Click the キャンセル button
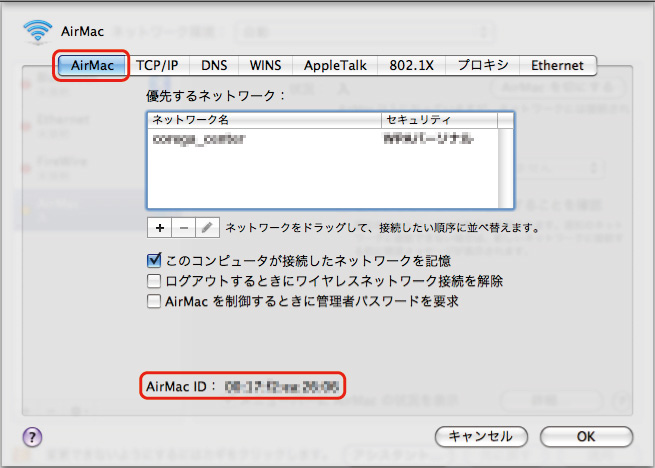This screenshot has width=655, height=468. (x=481, y=437)
